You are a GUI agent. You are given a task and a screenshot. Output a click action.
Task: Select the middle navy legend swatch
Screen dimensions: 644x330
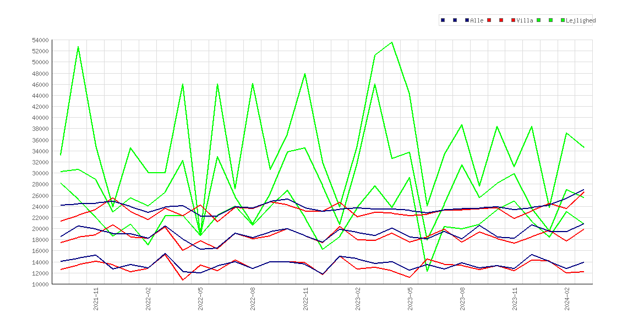(x=455, y=20)
